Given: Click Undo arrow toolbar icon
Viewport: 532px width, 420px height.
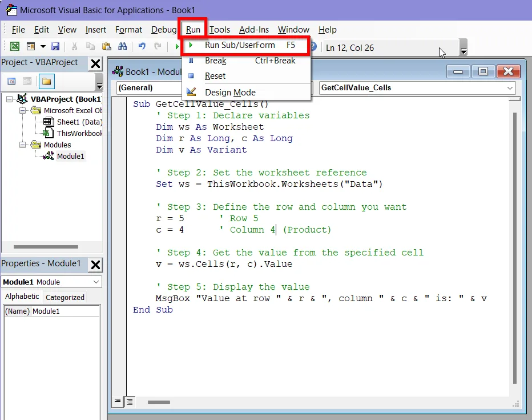Looking at the screenshot, I should pyautogui.click(x=142, y=46).
